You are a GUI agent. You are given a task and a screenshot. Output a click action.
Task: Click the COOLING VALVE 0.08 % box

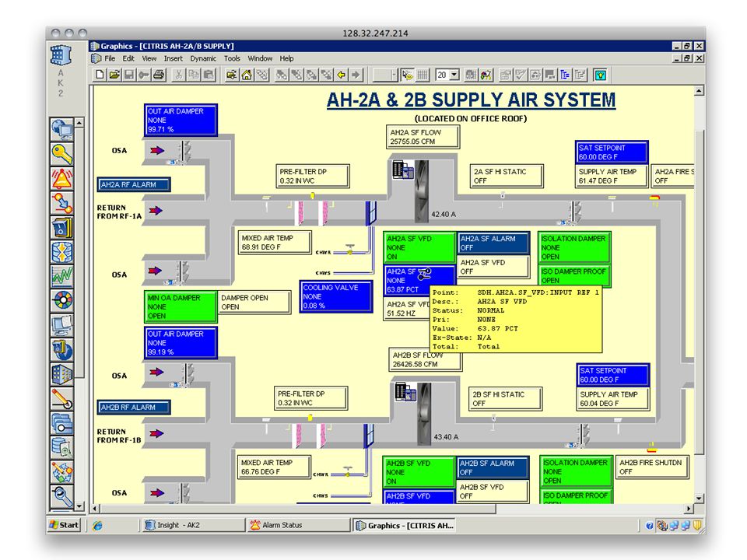[x=336, y=296]
